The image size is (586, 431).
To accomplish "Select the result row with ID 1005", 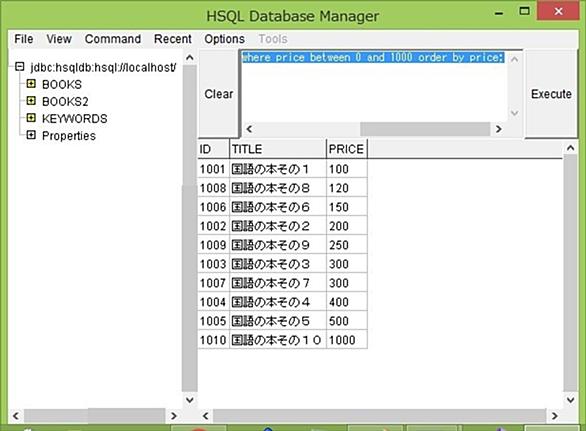I will [x=283, y=321].
